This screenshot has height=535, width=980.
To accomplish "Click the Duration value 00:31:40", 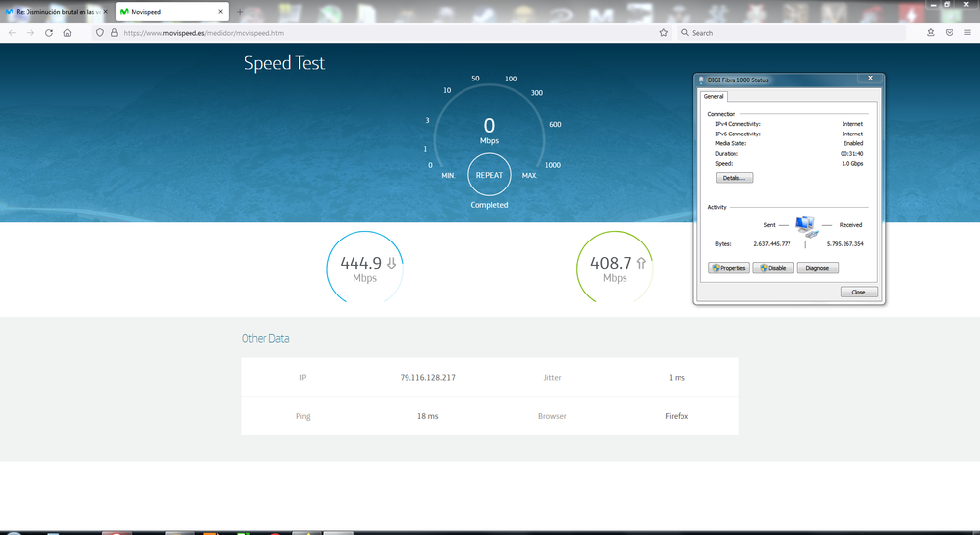I will click(x=852, y=154).
